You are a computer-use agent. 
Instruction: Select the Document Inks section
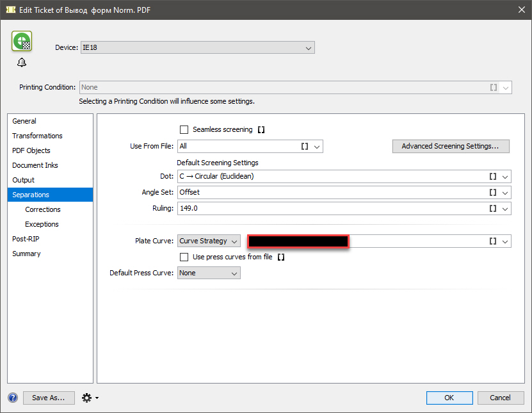[50, 165]
